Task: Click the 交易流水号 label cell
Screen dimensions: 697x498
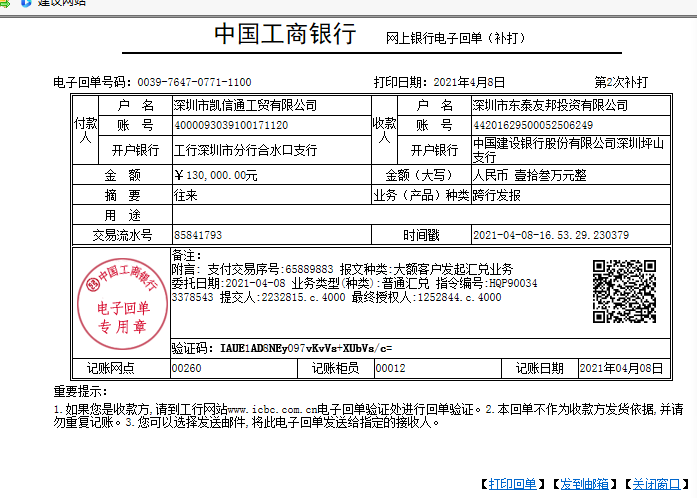Action: [122, 235]
